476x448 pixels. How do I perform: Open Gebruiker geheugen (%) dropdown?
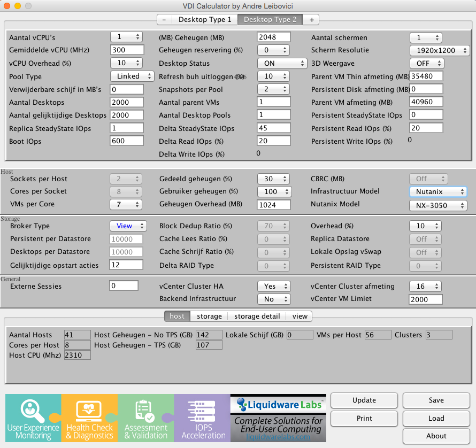[274, 191]
